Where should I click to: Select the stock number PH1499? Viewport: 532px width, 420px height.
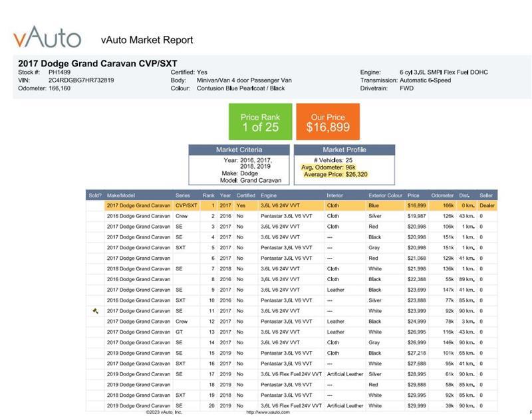(59, 72)
